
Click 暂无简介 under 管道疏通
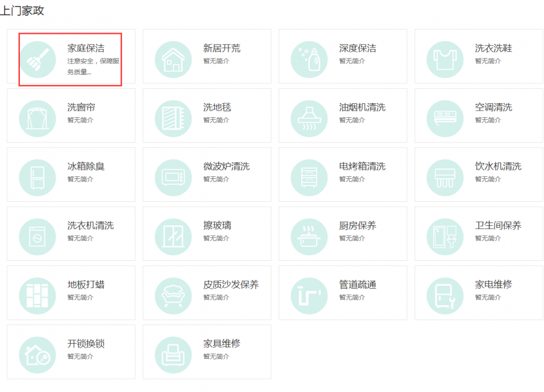tap(352, 297)
